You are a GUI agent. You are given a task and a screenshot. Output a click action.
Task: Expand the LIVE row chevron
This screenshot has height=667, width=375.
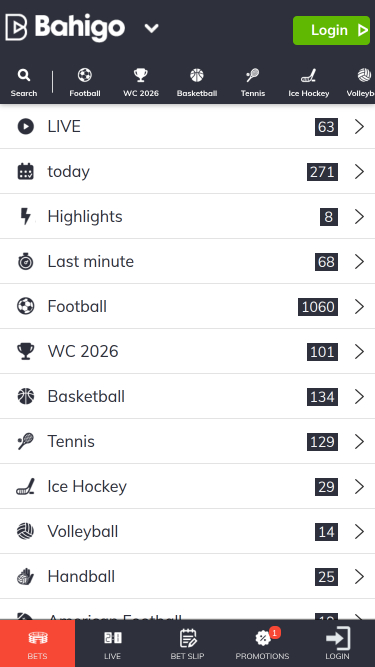click(x=359, y=127)
